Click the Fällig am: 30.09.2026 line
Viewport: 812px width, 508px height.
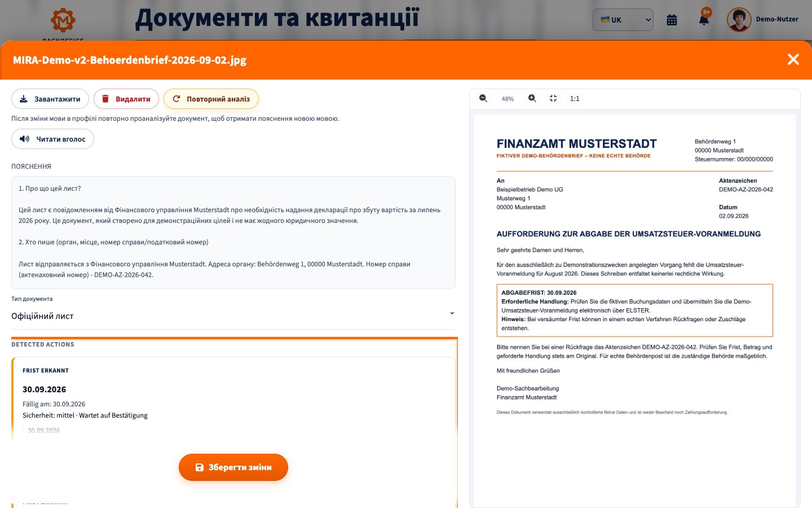click(54, 404)
